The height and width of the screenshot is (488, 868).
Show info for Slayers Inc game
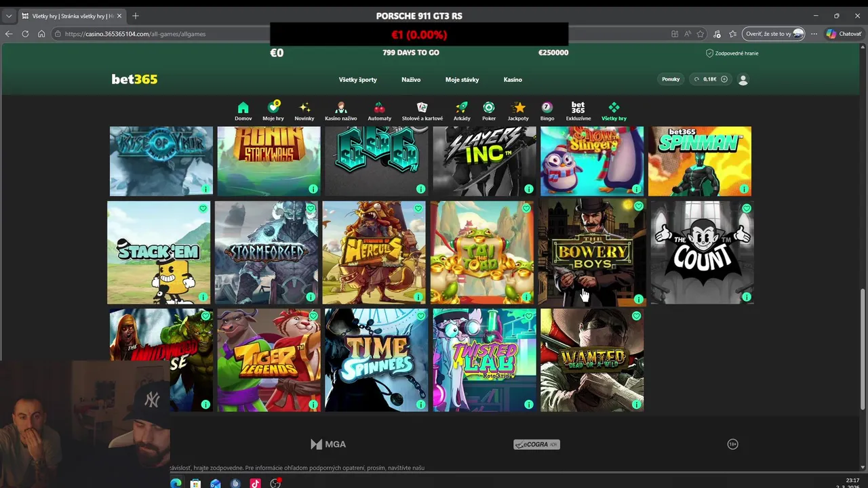click(528, 189)
